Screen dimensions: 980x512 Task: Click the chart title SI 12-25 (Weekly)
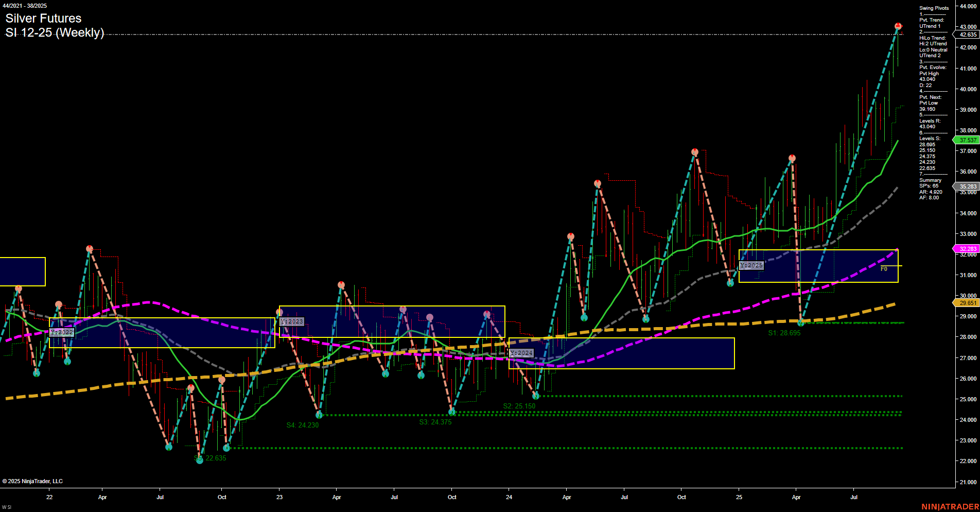(55, 33)
